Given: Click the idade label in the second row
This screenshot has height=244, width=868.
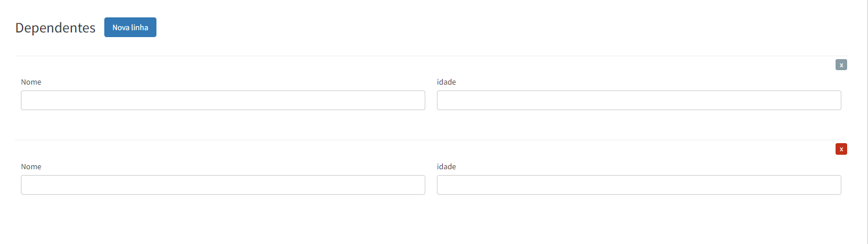Looking at the screenshot, I should click(446, 167).
